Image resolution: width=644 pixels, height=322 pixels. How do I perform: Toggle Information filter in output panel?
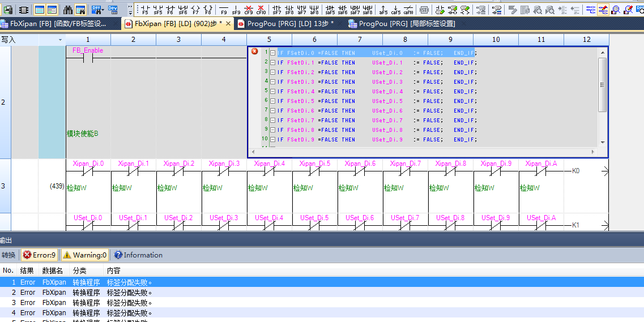(138, 255)
